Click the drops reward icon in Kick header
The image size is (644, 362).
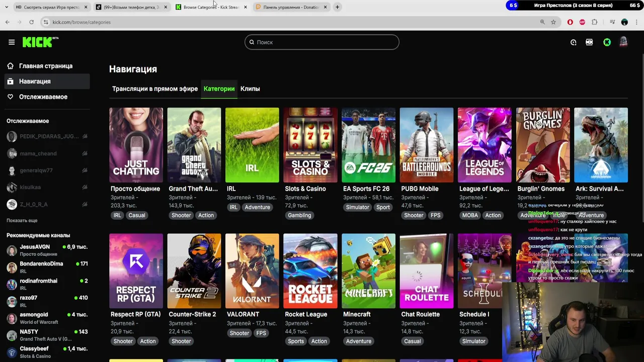click(x=574, y=42)
